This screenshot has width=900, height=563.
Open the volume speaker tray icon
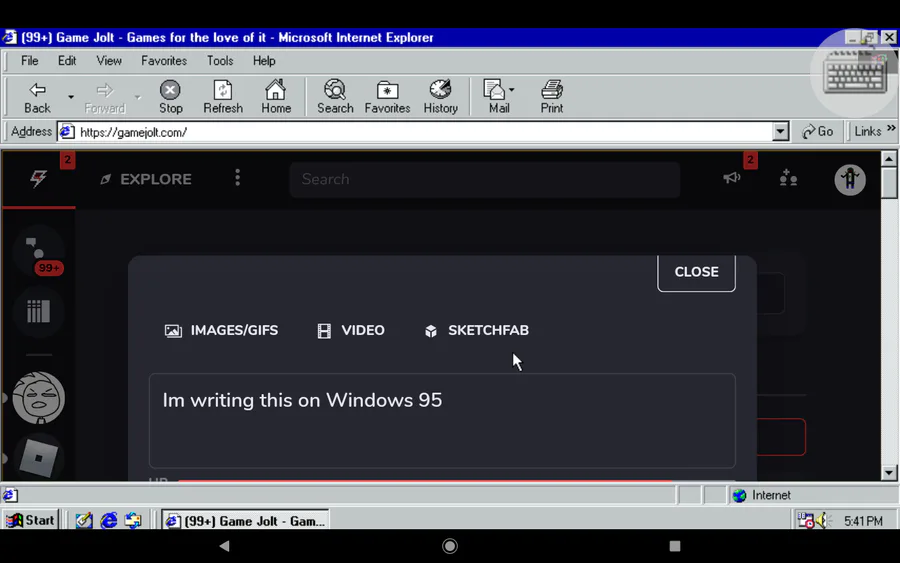coord(824,521)
